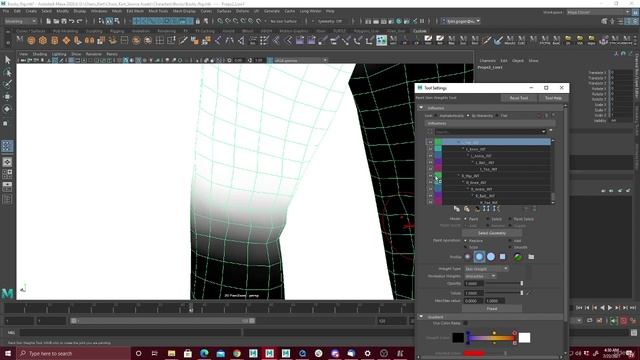Switch to the Custom shelf tab
The image size is (640, 360).
click(x=420, y=31)
